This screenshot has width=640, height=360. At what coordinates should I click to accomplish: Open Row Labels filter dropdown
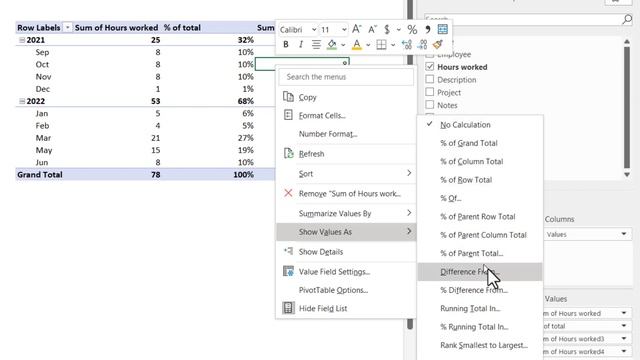pyautogui.click(x=67, y=28)
